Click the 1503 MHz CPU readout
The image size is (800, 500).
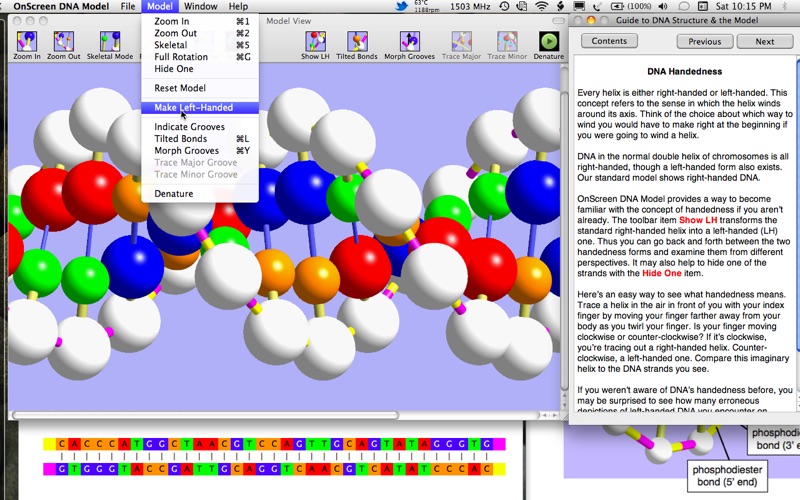pyautogui.click(x=470, y=6)
